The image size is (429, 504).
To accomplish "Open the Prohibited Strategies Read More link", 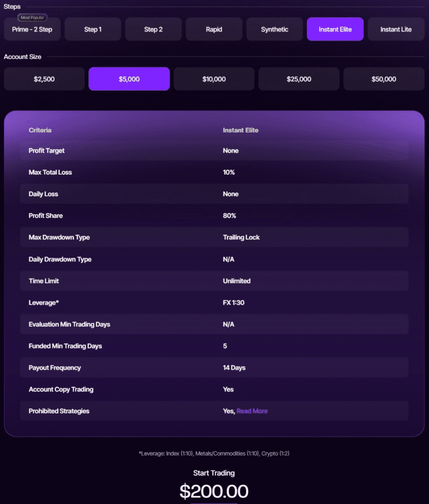I will click(x=252, y=411).
